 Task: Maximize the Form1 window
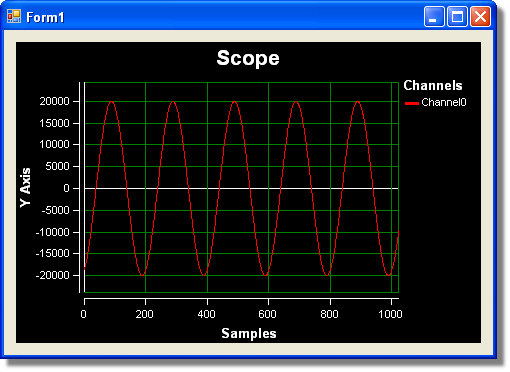457,16
